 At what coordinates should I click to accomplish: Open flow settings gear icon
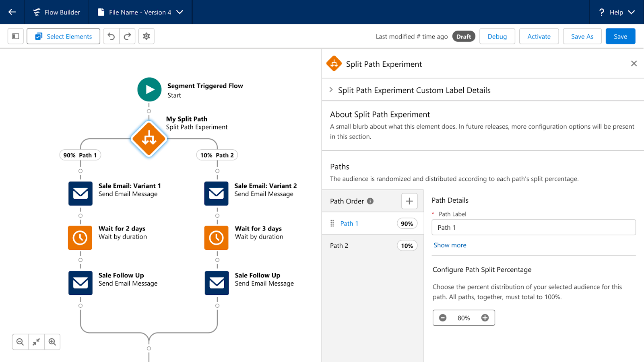point(147,36)
